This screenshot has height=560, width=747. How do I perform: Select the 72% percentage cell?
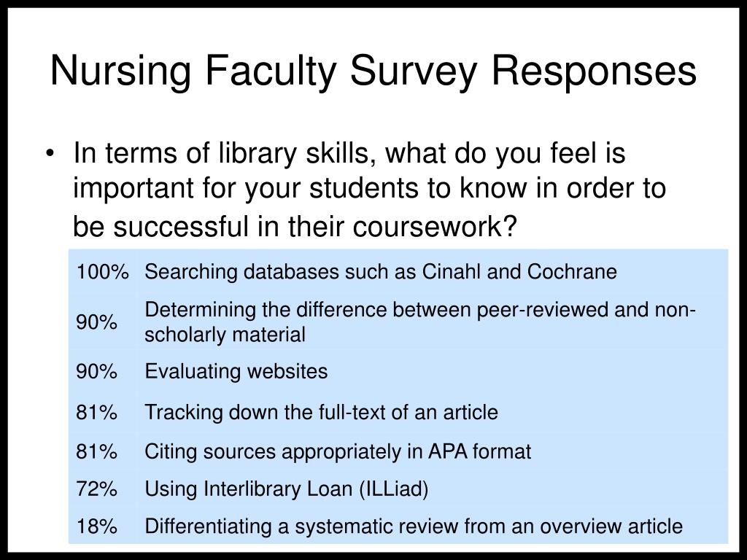pos(97,489)
